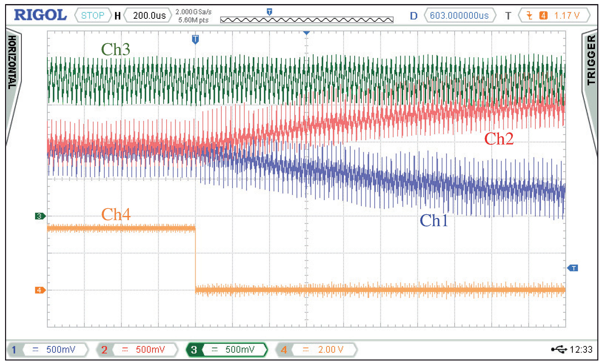Click the trigger level T marker at right edge
The width and height of the screenshot is (603, 364).
click(573, 268)
